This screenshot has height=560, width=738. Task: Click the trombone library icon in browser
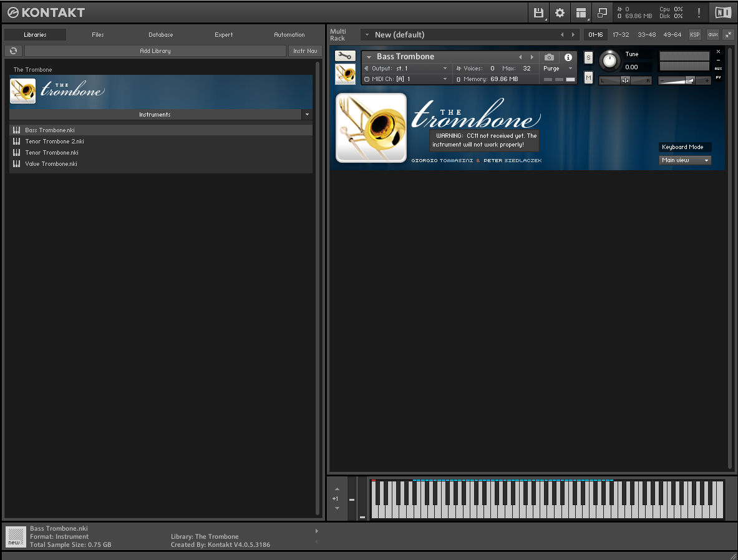22,91
